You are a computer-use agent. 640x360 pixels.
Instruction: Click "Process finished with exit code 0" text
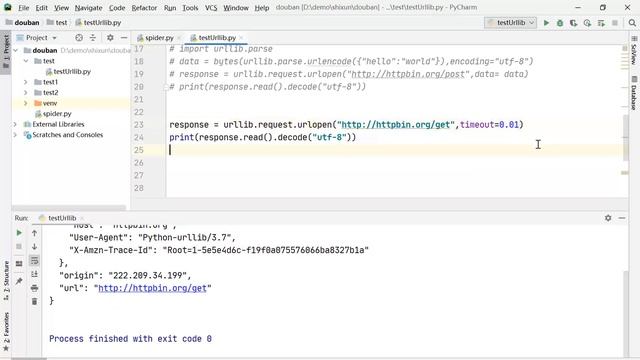[130, 339]
